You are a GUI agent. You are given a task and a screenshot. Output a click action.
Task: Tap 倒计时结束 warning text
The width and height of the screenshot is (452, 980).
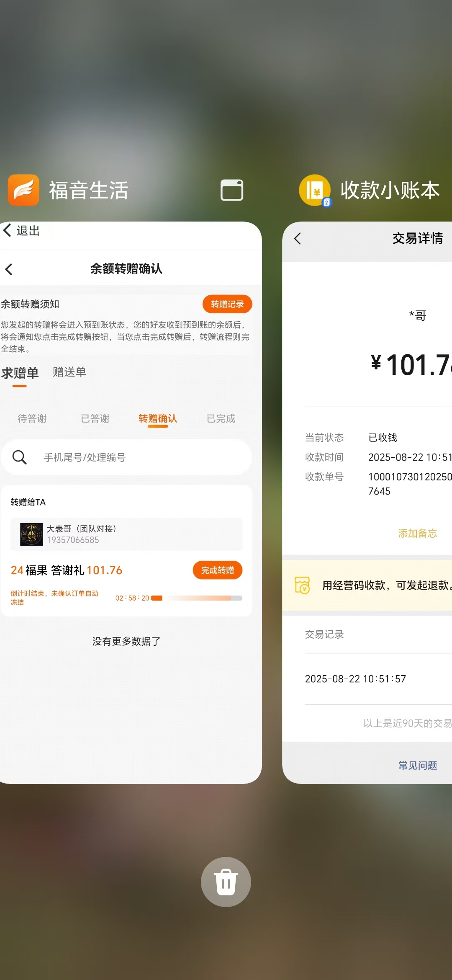[x=54, y=598]
